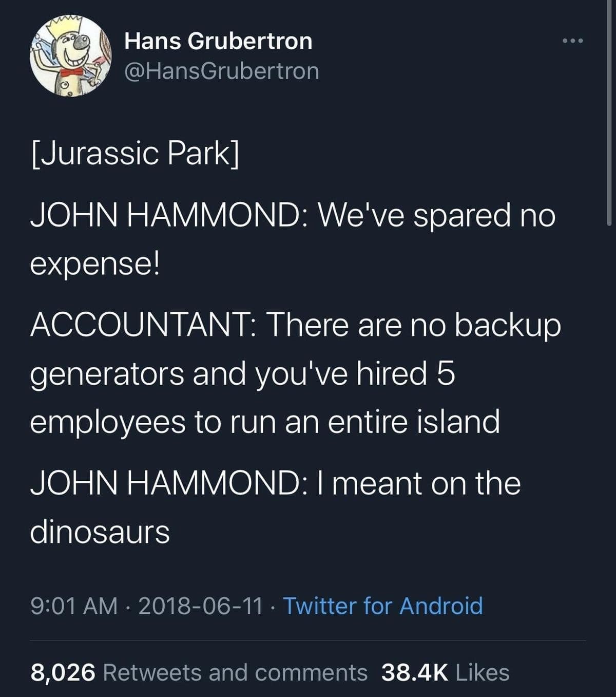Viewport: 616px width, 697px height.
Task: Click the "employees to run an entire island" line
Action: [x=265, y=421]
